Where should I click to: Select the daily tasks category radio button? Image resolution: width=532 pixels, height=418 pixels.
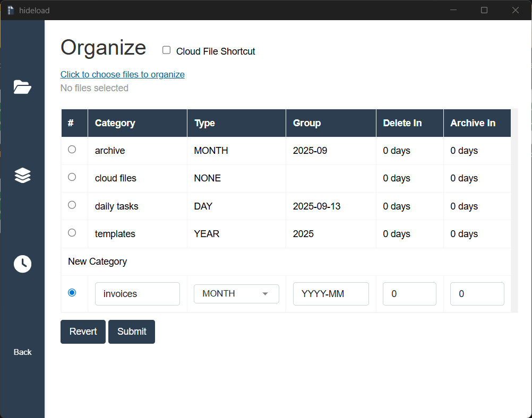click(72, 205)
